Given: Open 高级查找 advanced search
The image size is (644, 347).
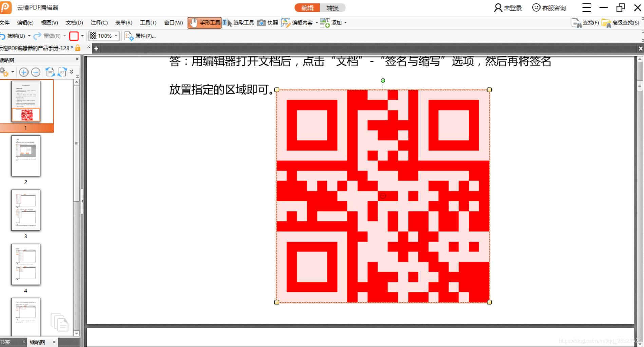Looking at the screenshot, I should [x=620, y=23].
